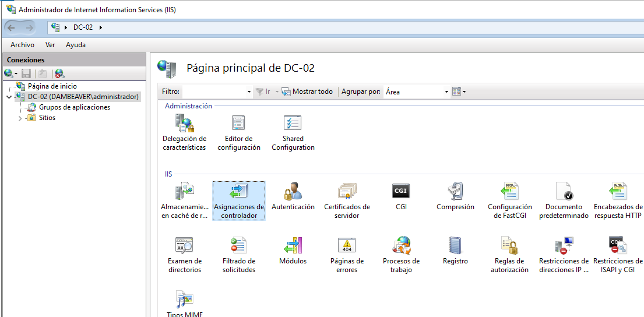Image resolution: width=644 pixels, height=317 pixels.
Task: Click the save connections icon
Action: click(x=26, y=73)
